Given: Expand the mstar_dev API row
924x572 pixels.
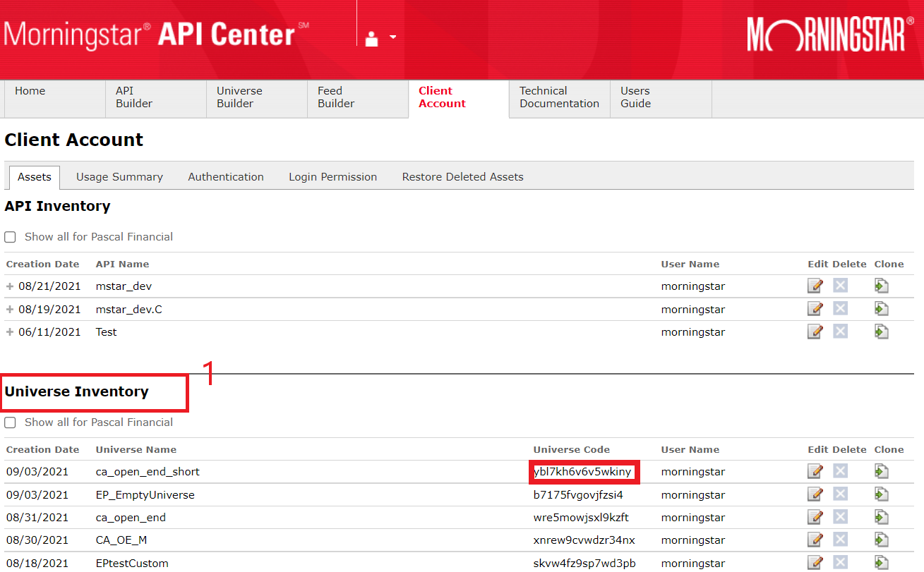Looking at the screenshot, I should point(10,286).
